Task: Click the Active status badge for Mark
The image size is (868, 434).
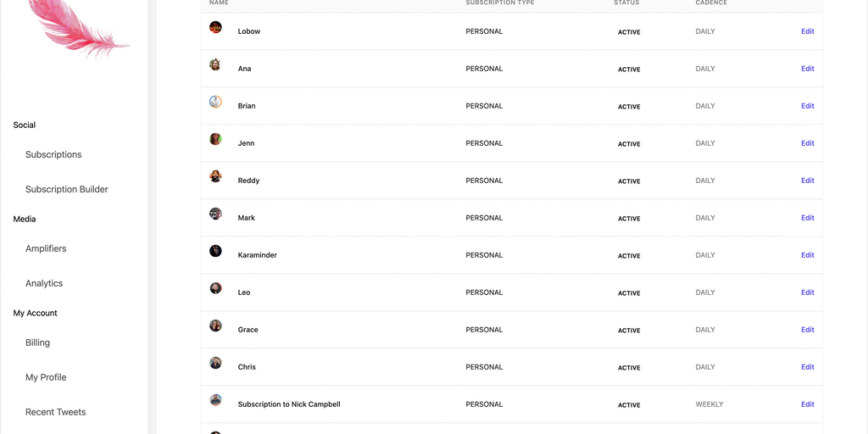Action: pyautogui.click(x=629, y=219)
